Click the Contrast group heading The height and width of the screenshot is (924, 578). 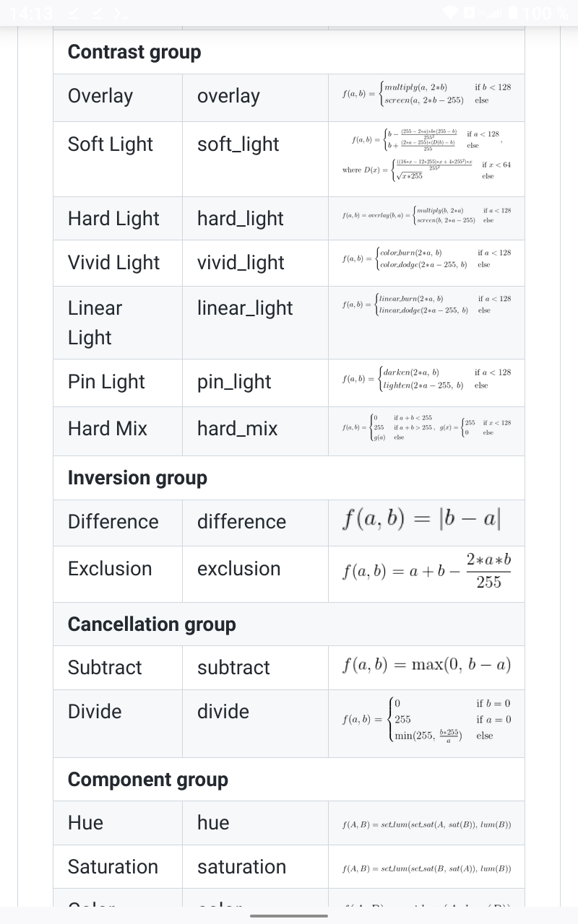tap(134, 52)
